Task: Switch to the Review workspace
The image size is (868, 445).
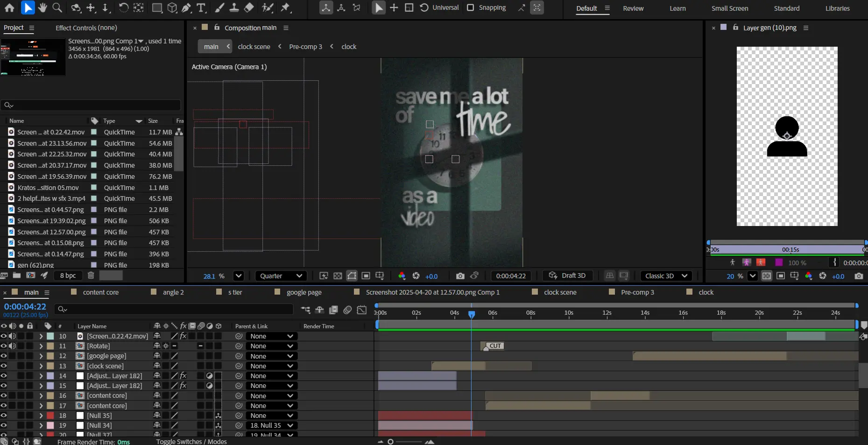Action: (x=633, y=8)
